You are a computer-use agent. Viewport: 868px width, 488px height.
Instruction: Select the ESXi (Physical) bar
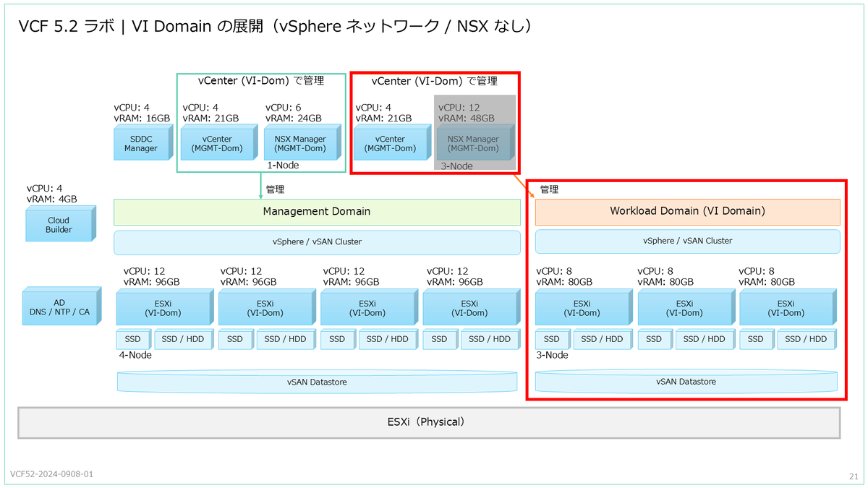[429, 422]
